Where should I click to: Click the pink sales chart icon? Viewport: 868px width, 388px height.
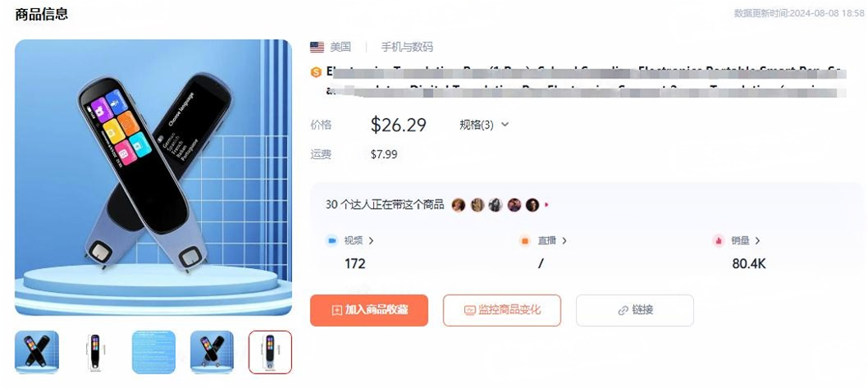click(719, 241)
